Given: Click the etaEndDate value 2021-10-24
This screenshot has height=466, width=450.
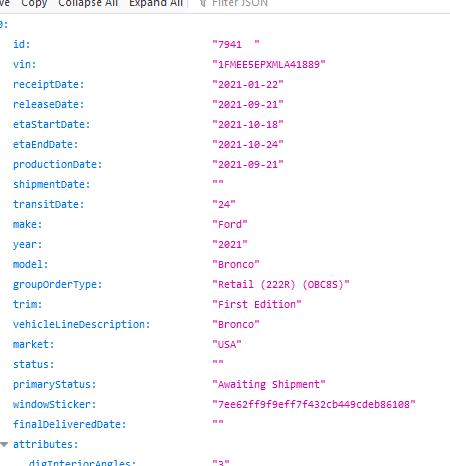Looking at the screenshot, I should (x=248, y=144).
